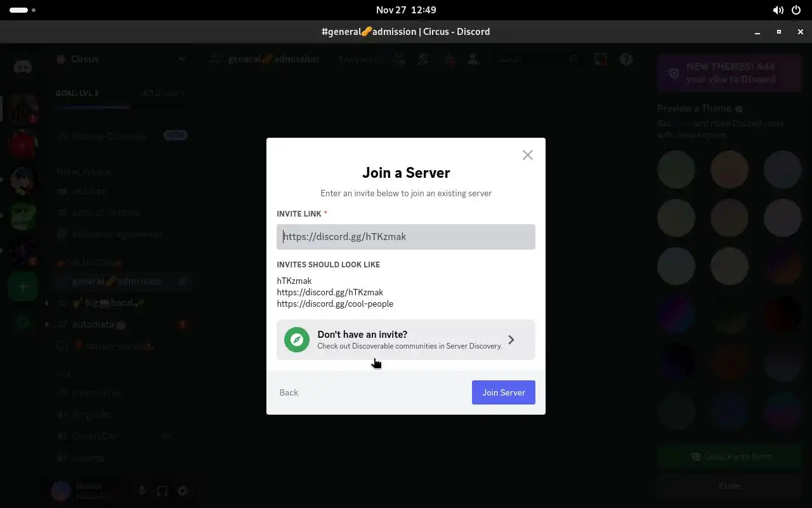Image resolution: width=812 pixels, height=508 pixels.
Task: Toggle notification settings bell in header
Action: [x=423, y=59]
